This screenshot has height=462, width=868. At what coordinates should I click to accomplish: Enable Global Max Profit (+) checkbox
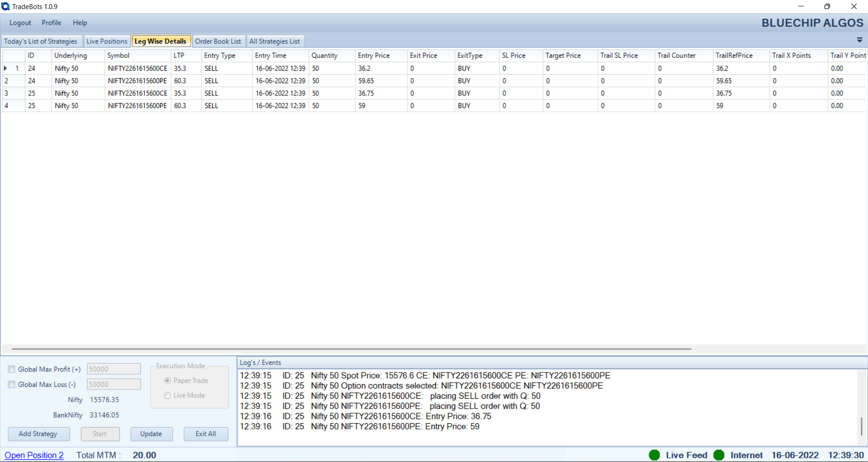tap(12, 369)
